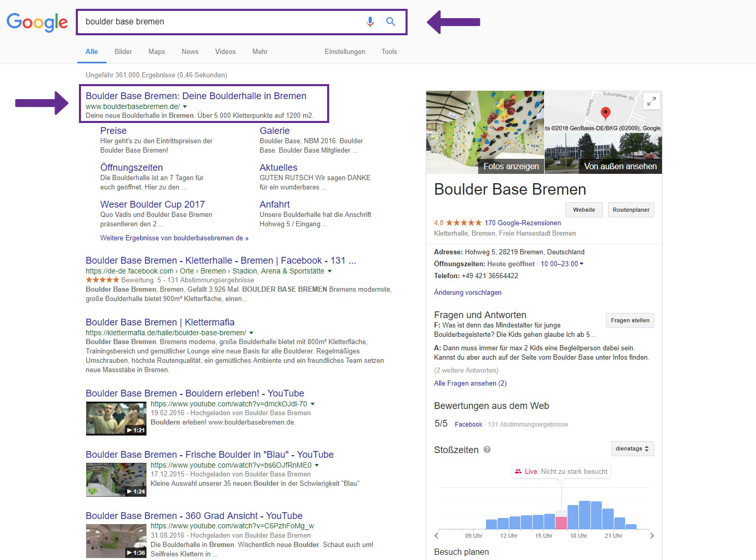The height and width of the screenshot is (560, 756).
Task: Expand opening hours 10:00–23:00 dropdown
Action: pyautogui.click(x=562, y=264)
